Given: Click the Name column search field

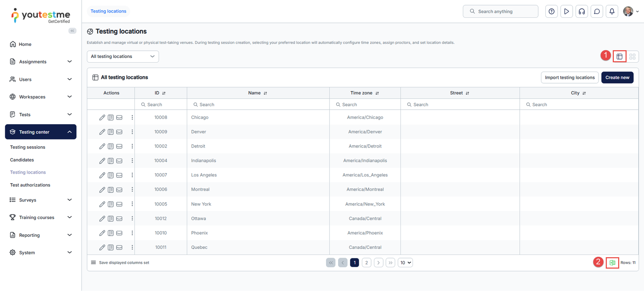Looking at the screenshot, I should 258,105.
